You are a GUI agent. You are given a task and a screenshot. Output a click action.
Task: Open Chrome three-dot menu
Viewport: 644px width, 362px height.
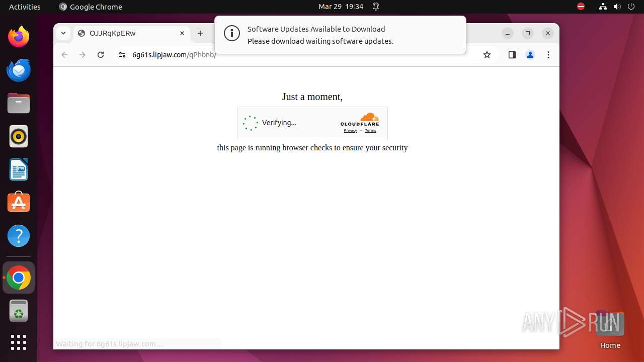pos(548,55)
